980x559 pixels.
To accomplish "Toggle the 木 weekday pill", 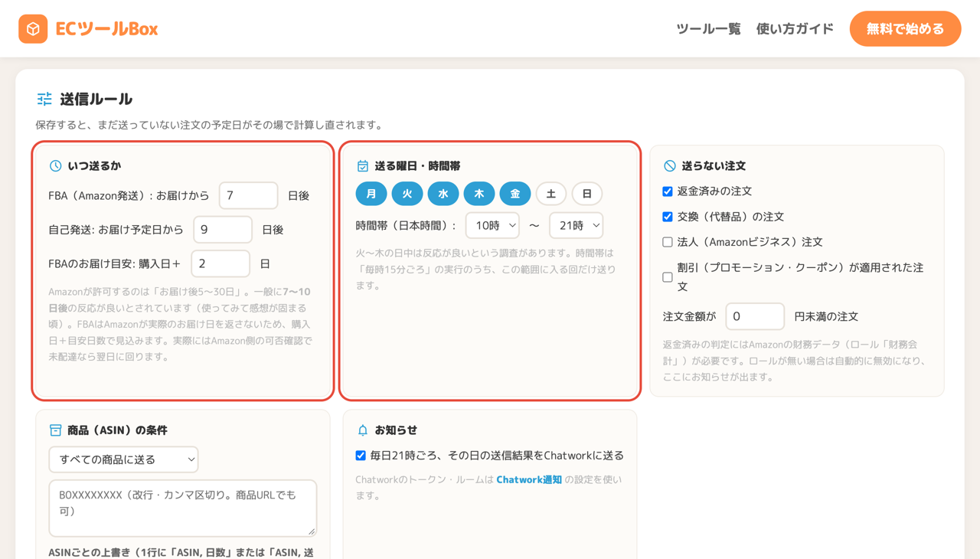I will (479, 194).
